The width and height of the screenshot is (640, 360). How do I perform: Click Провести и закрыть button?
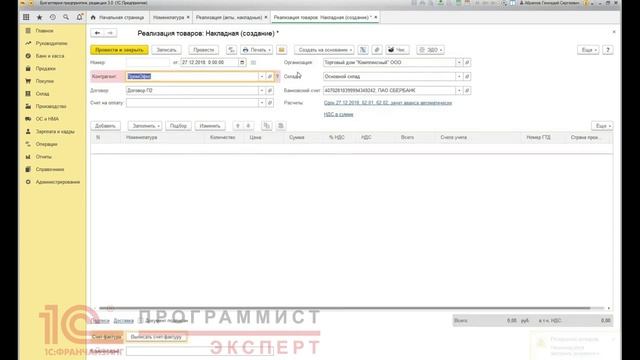[x=119, y=50]
